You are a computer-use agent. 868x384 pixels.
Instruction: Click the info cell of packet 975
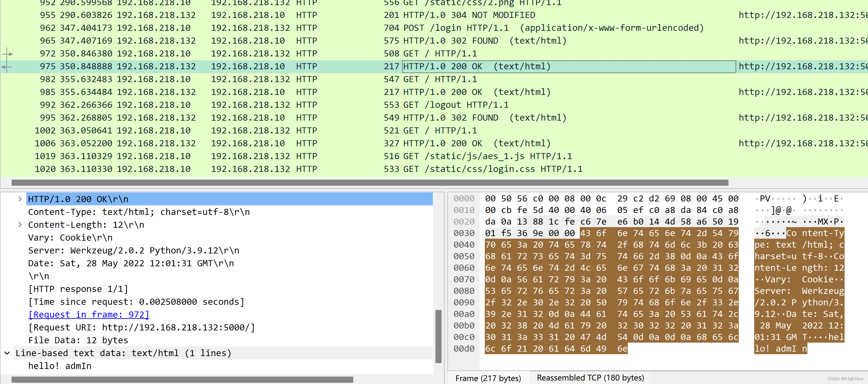pos(569,66)
